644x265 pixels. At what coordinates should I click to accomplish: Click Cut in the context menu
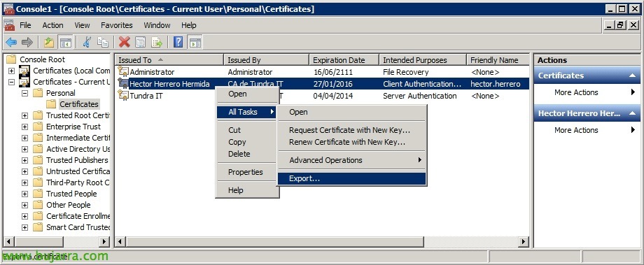[247, 130]
